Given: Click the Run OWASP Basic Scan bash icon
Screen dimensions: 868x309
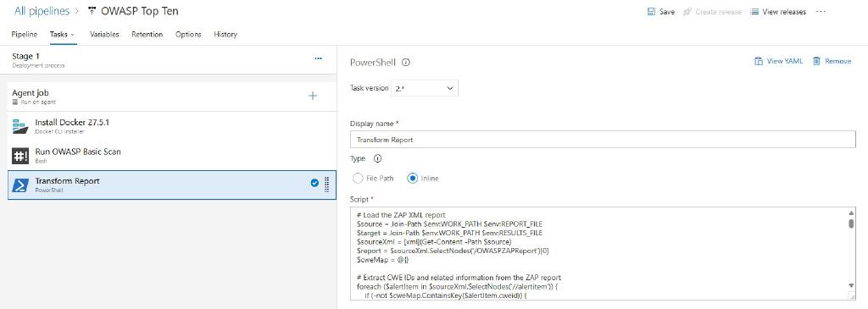Looking at the screenshot, I should tap(20, 155).
